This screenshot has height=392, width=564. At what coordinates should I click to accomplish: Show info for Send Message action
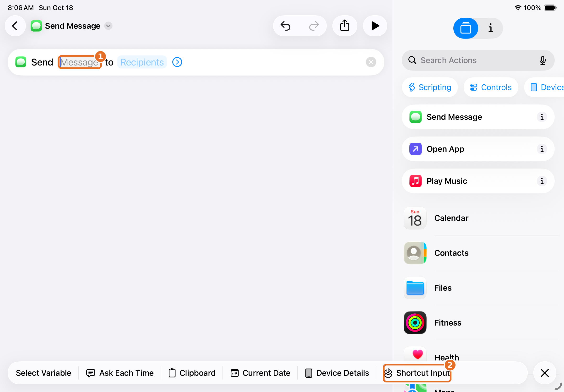542,117
